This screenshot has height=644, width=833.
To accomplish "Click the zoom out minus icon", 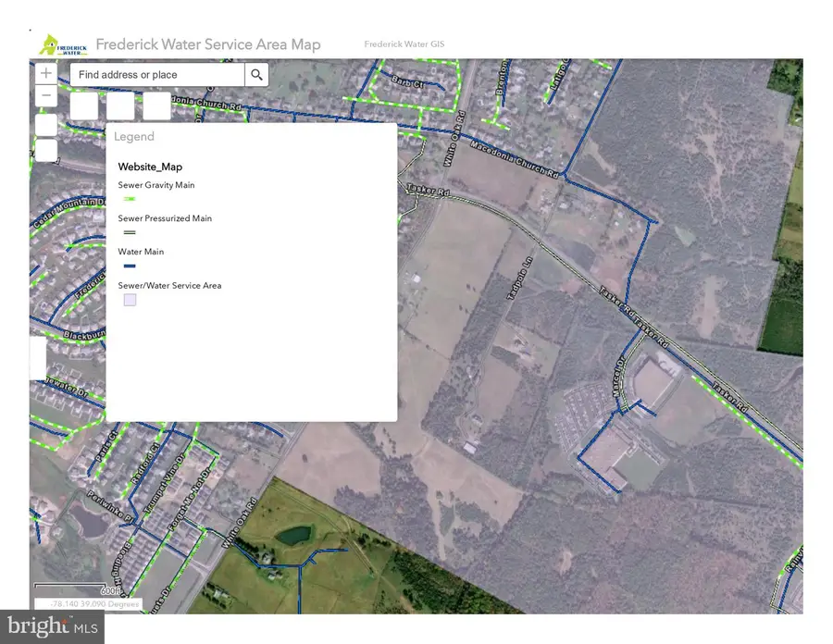I will 45,95.
